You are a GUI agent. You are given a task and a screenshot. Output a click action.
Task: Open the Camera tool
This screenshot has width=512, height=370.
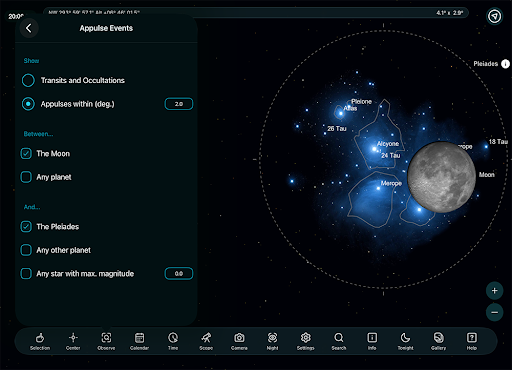(x=239, y=341)
